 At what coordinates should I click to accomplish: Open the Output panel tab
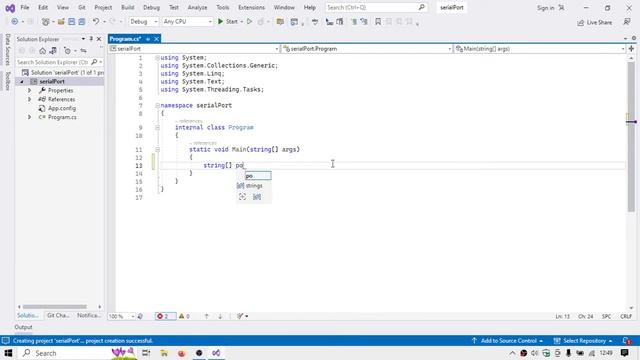(x=23, y=327)
